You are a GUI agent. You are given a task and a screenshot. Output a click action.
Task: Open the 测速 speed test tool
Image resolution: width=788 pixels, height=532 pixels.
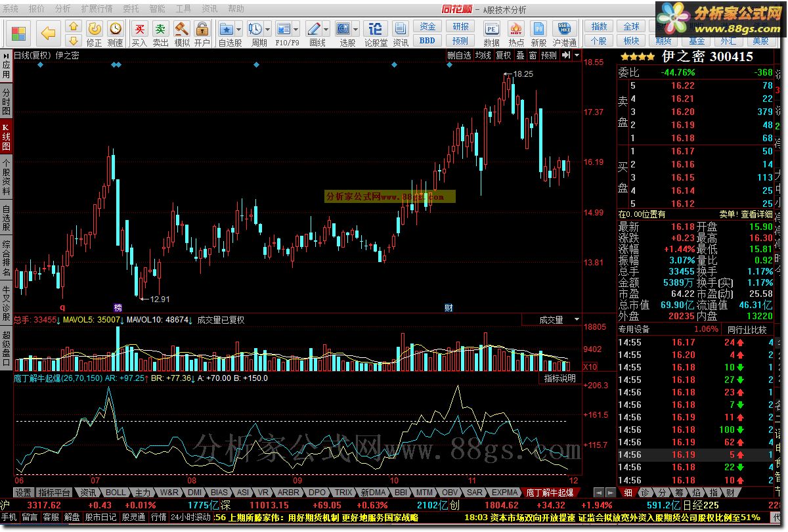[115, 34]
